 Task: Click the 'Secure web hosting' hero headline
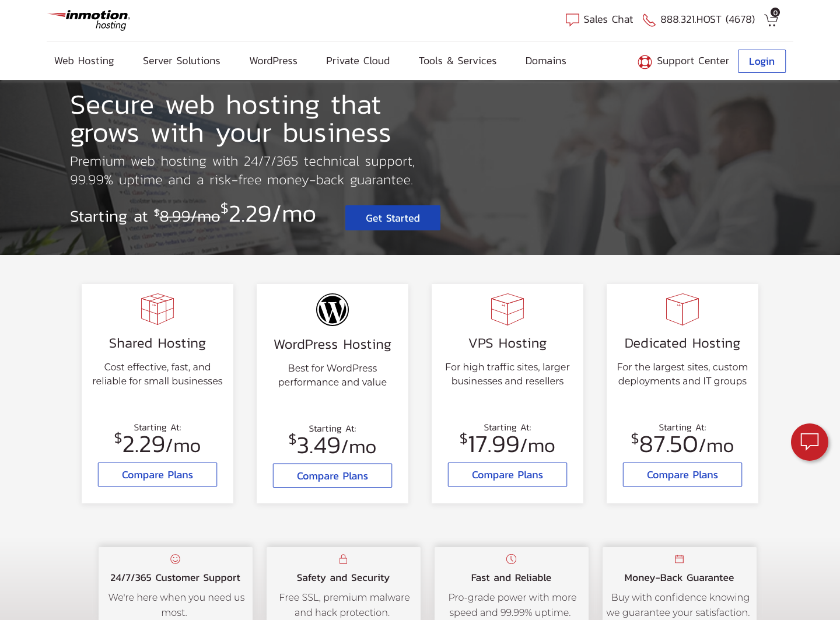(230, 119)
